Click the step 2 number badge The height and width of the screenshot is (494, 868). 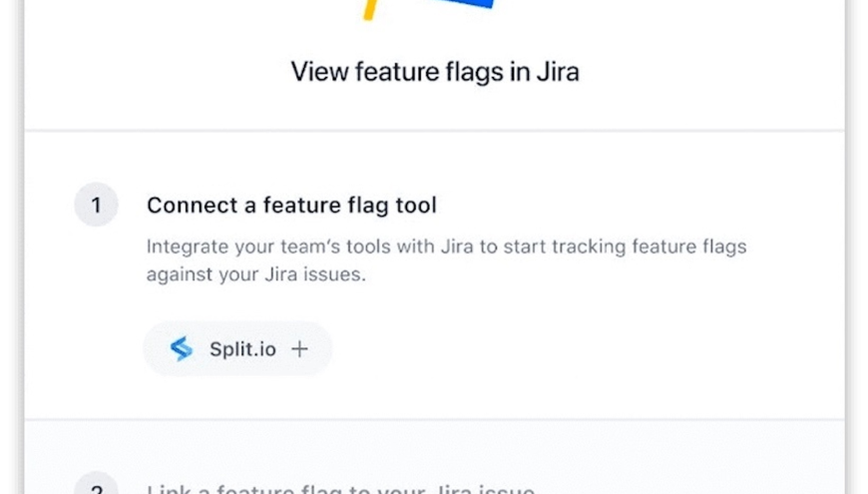point(97,488)
